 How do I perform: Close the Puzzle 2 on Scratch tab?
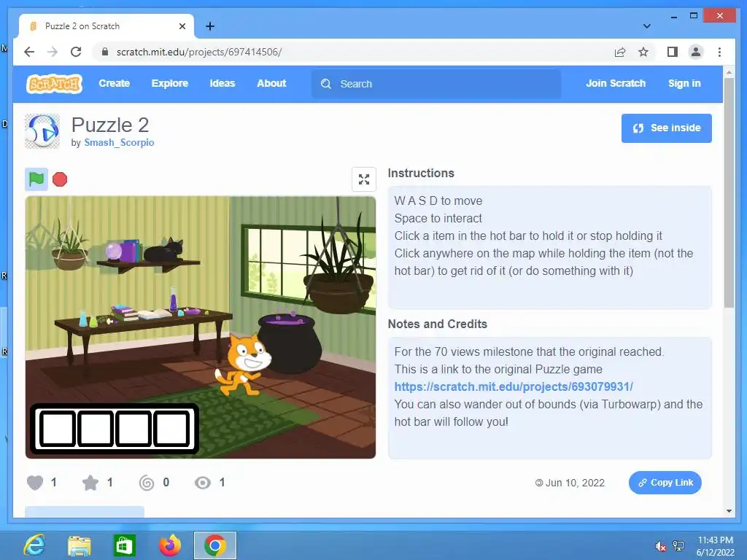[x=182, y=26]
